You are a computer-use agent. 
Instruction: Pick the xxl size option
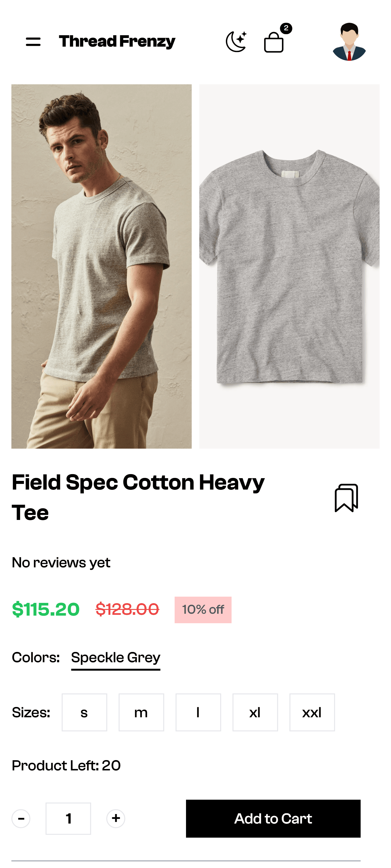pos(312,712)
